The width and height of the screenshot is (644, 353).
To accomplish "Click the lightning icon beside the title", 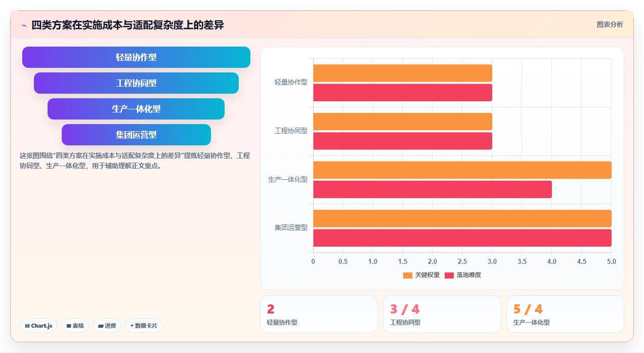I will pyautogui.click(x=24, y=25).
